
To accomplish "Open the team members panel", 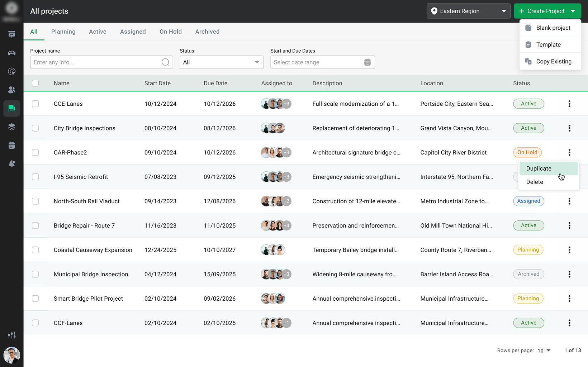I will [11, 90].
